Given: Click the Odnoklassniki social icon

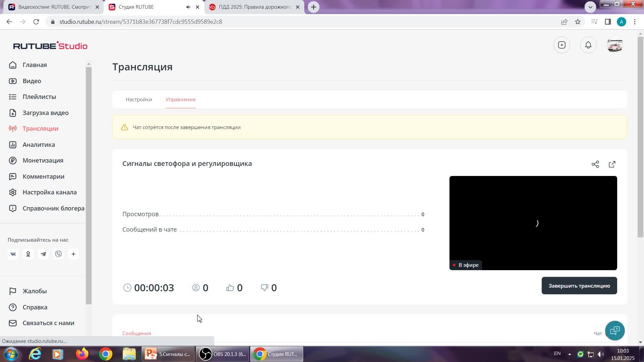Looking at the screenshot, I should tap(28, 254).
